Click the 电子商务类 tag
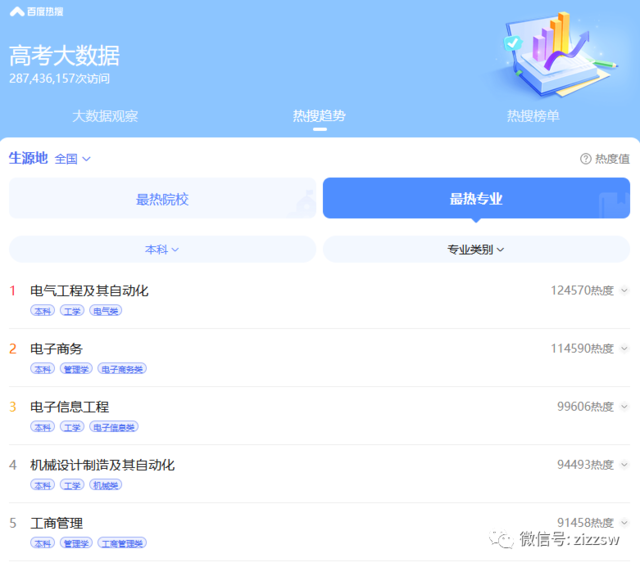Screen dimensions: 640x567 click(122, 369)
